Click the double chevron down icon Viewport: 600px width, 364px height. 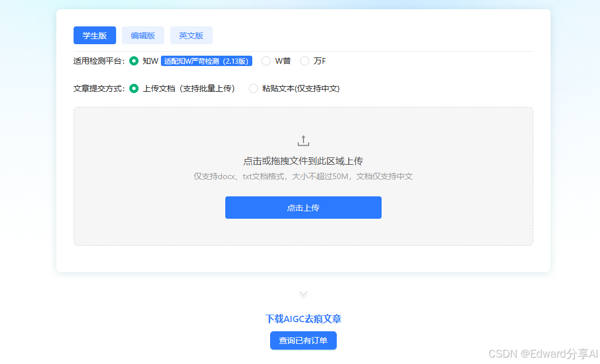point(303,295)
